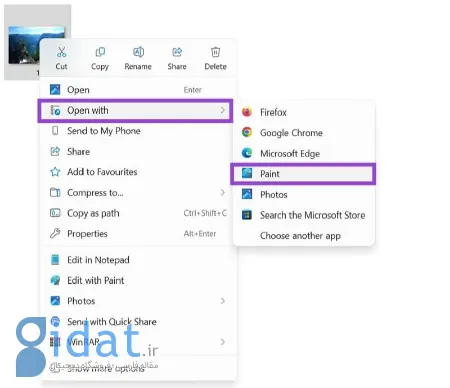Expand the Compress to... submenu chevron
The image size is (450, 388).
[223, 192]
